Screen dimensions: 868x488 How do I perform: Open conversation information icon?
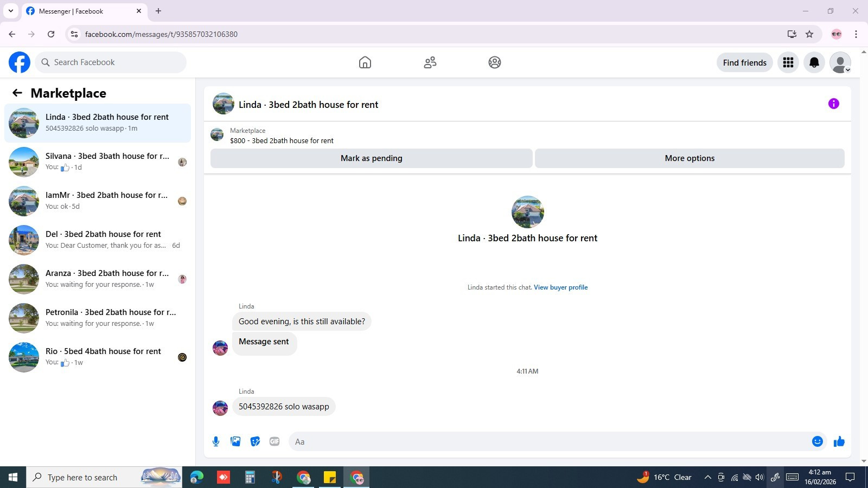(834, 104)
